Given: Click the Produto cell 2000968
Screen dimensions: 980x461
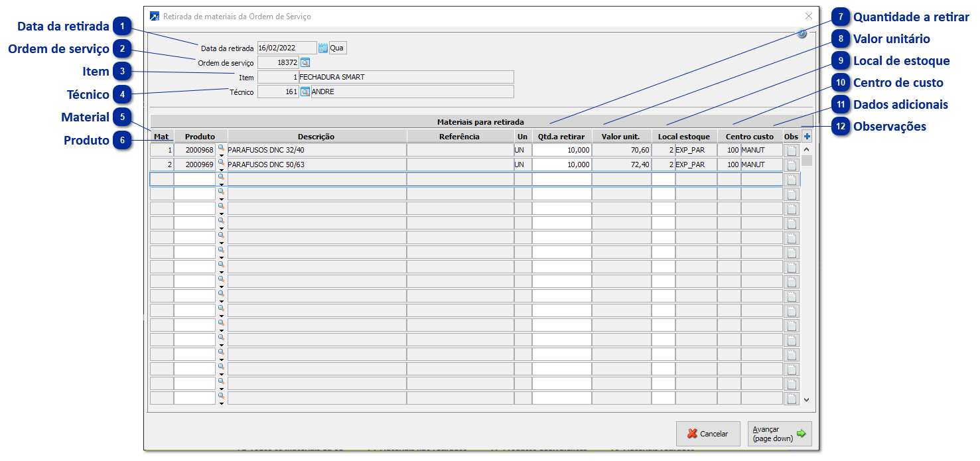Looking at the screenshot, I should 195,151.
